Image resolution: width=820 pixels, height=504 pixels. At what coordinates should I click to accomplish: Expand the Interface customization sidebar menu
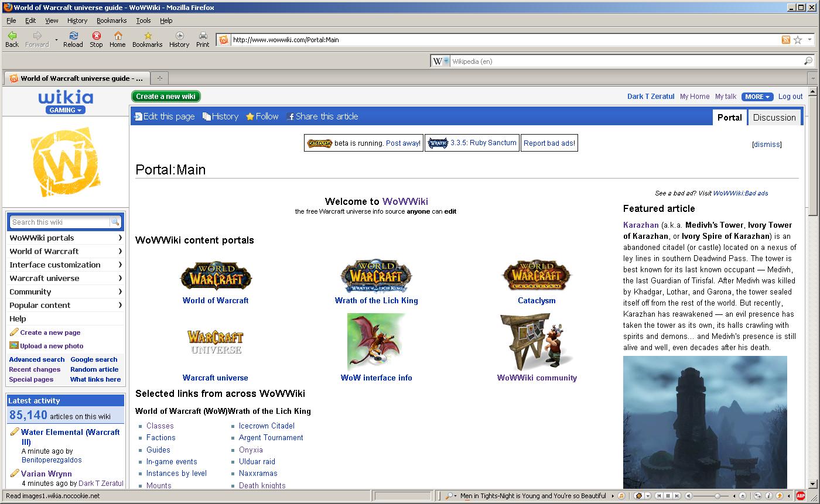pos(66,265)
